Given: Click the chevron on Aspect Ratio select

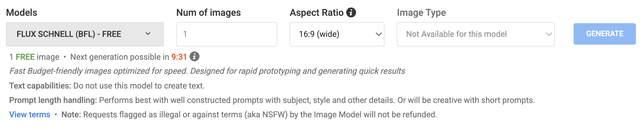Looking at the screenshot, I should (378, 34).
